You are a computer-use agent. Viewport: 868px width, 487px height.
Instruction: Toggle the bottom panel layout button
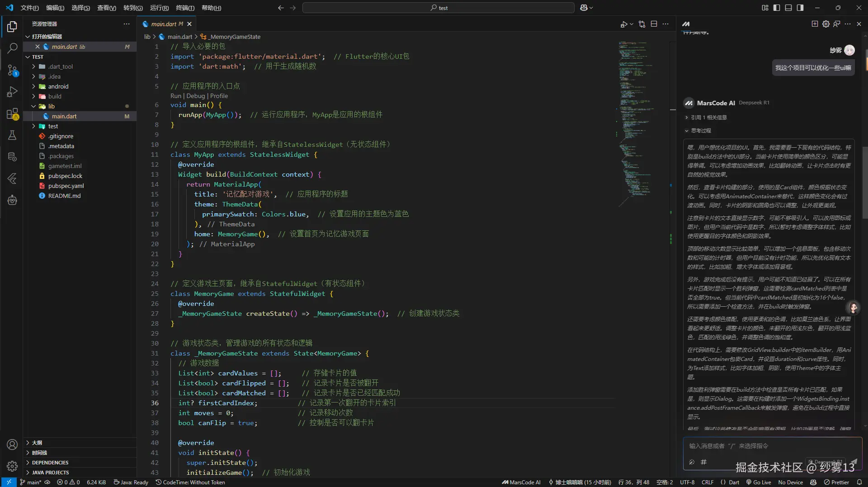(x=788, y=8)
